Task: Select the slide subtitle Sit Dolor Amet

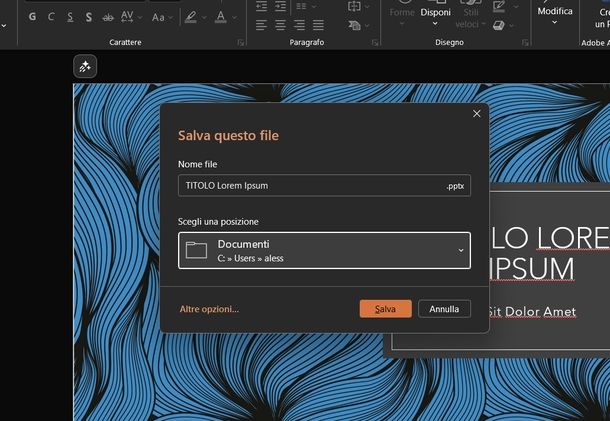Action: tap(532, 312)
